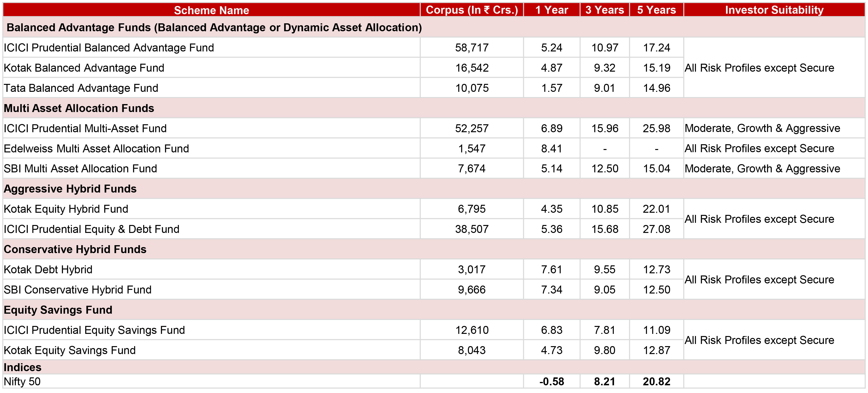Click the Equity Savings Fund heading
The image size is (868, 393).
[58, 310]
